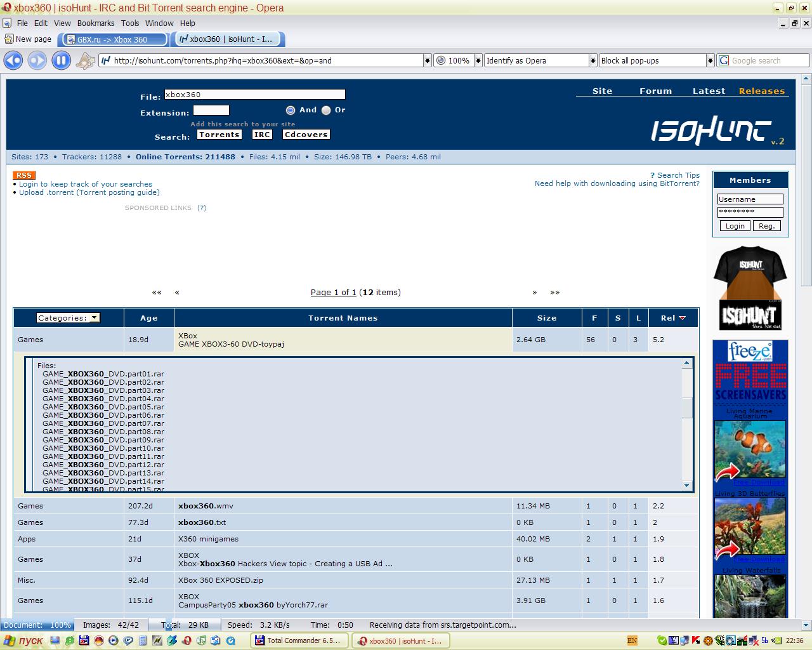Image resolution: width=812 pixels, height=650 pixels.
Task: Click the Rel column sort arrow
Action: click(683, 318)
